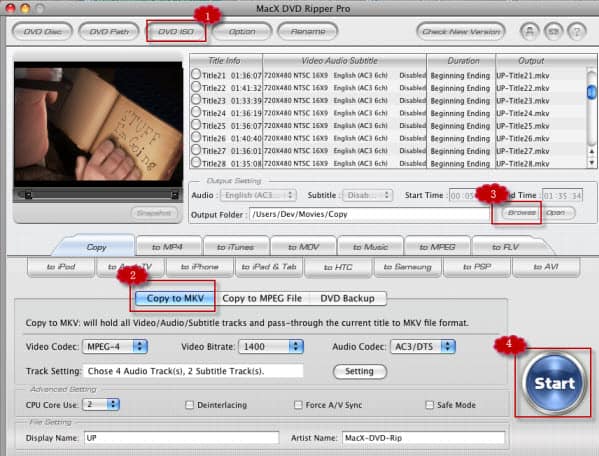Select Title28 radio button

(196, 162)
